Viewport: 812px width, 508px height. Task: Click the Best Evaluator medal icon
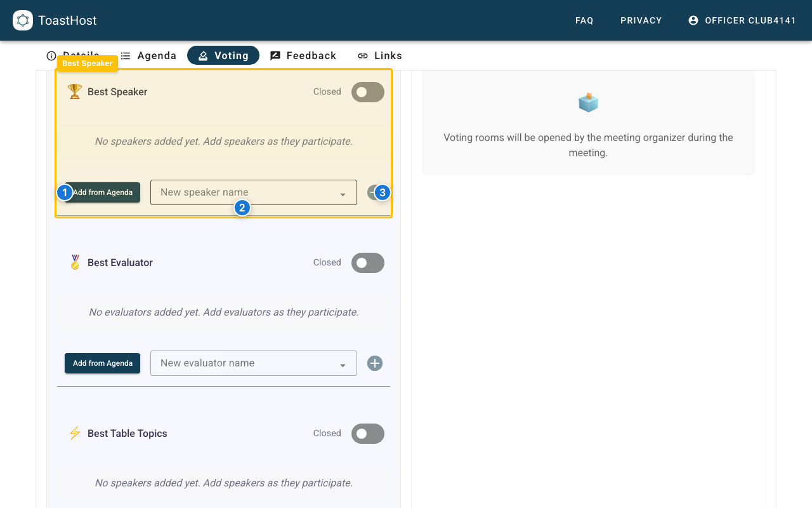(x=75, y=262)
